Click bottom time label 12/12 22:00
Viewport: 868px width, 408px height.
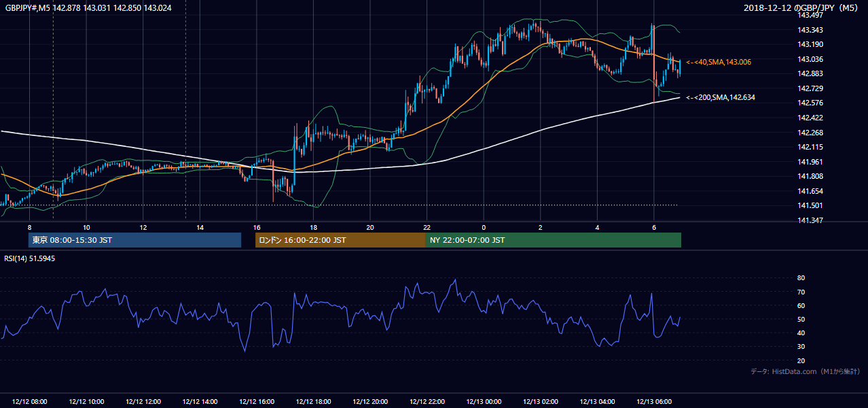pos(427,402)
